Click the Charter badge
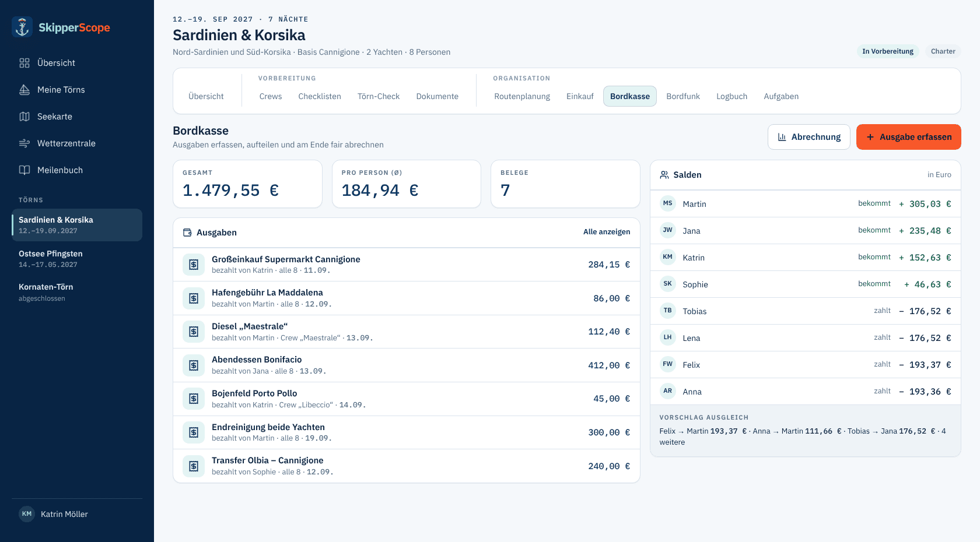This screenshot has height=542, width=980. click(x=943, y=51)
